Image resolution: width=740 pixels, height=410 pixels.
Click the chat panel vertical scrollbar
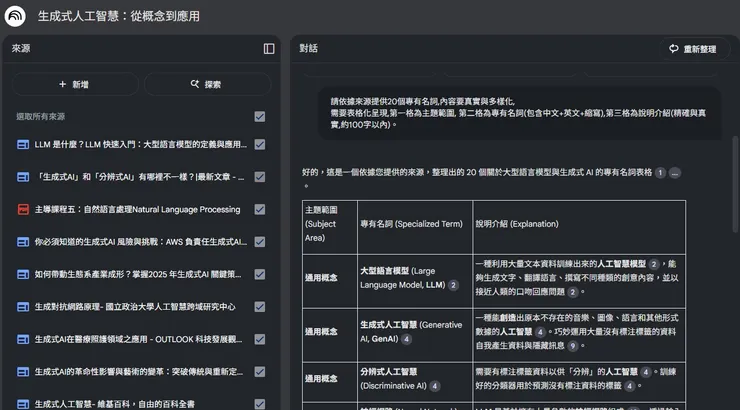coord(735,184)
